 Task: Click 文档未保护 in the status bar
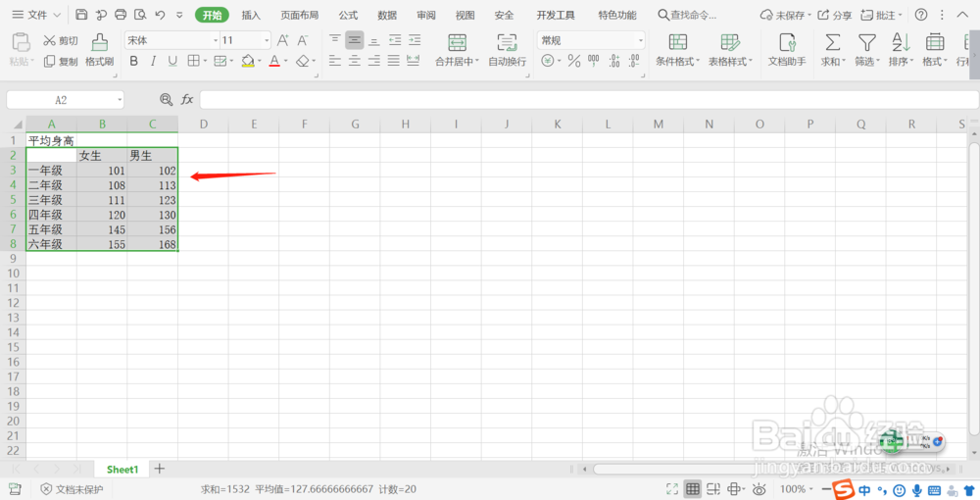pos(72,489)
